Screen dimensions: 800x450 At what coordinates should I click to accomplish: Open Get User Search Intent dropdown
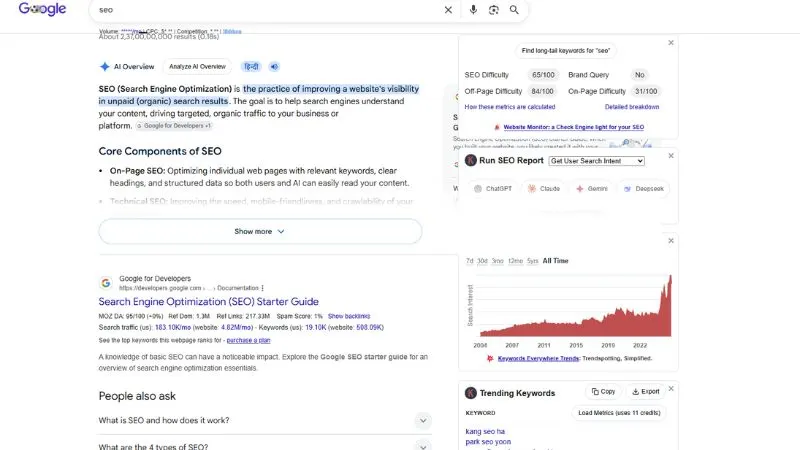click(596, 161)
